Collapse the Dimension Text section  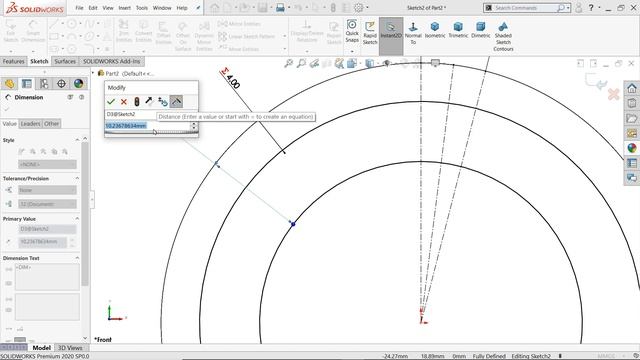[x=77, y=258]
